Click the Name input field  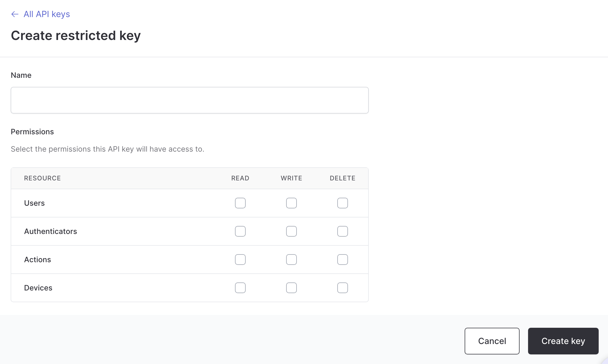189,100
